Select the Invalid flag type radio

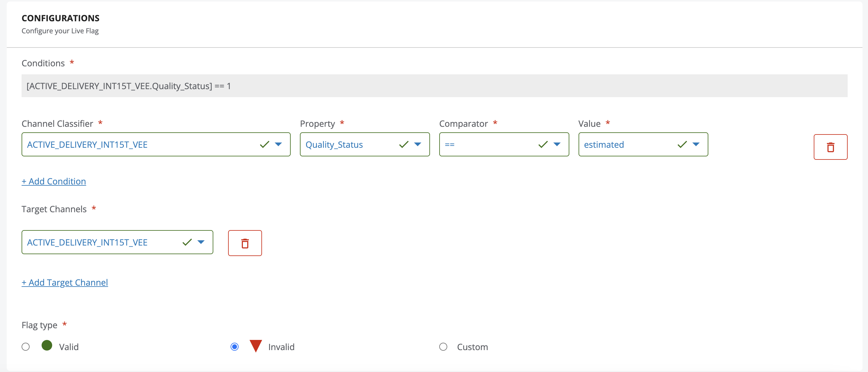[235, 347]
